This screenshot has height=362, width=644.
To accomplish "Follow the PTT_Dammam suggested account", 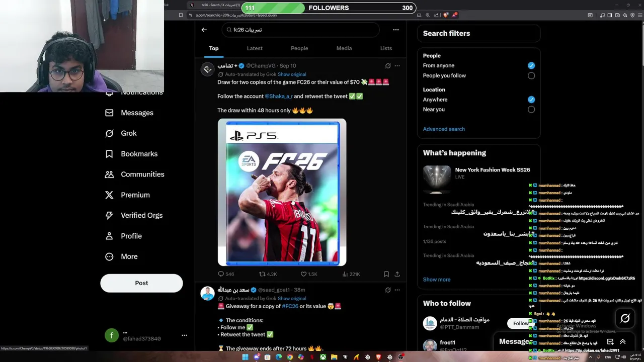I will (x=520, y=323).
